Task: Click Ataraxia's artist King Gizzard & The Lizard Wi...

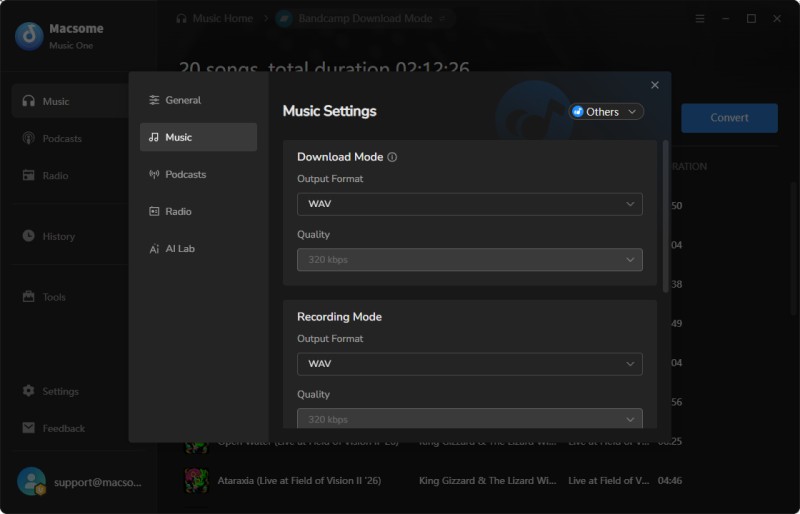Action: tap(488, 481)
